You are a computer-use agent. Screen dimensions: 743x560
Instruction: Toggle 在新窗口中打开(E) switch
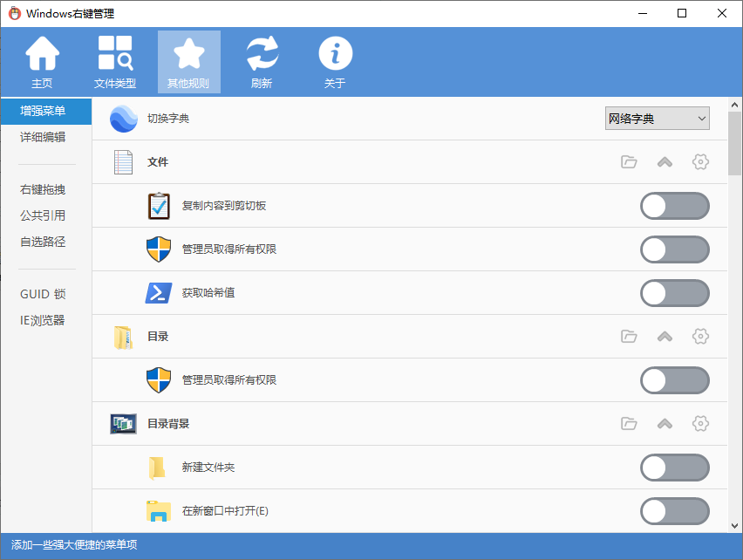pos(674,511)
